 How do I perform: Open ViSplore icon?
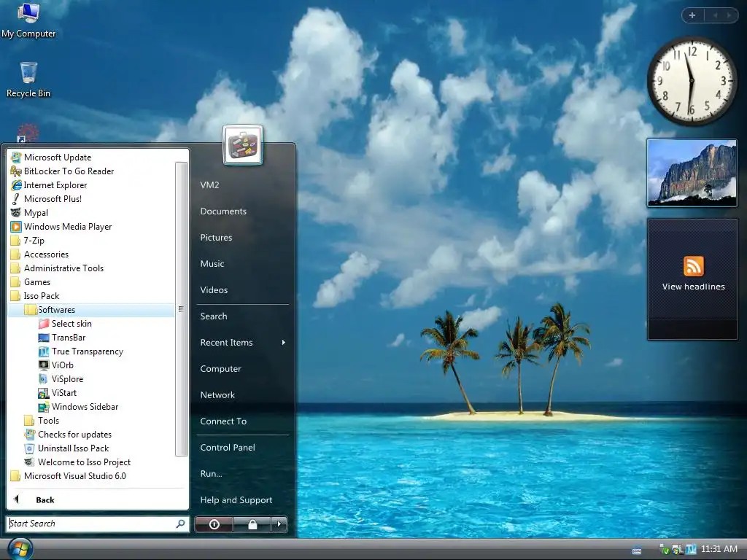tap(44, 379)
